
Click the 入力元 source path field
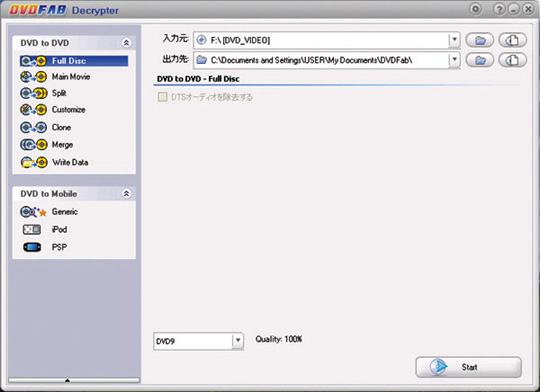tap(326, 40)
